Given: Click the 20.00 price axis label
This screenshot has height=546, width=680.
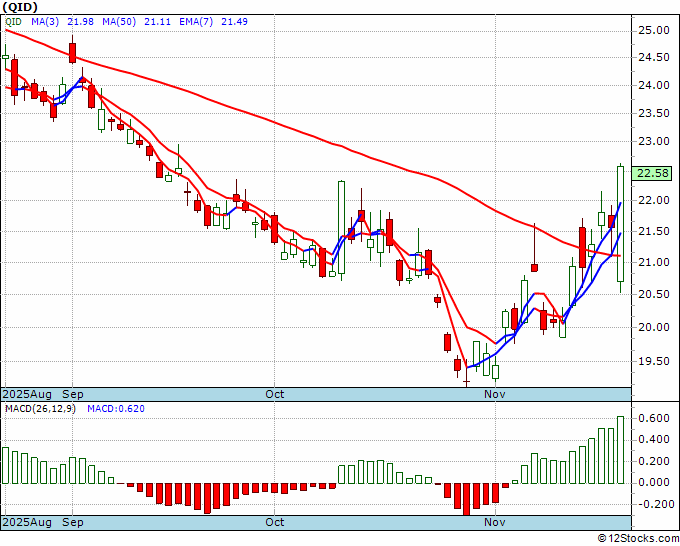Looking at the screenshot, I should click(x=654, y=327).
